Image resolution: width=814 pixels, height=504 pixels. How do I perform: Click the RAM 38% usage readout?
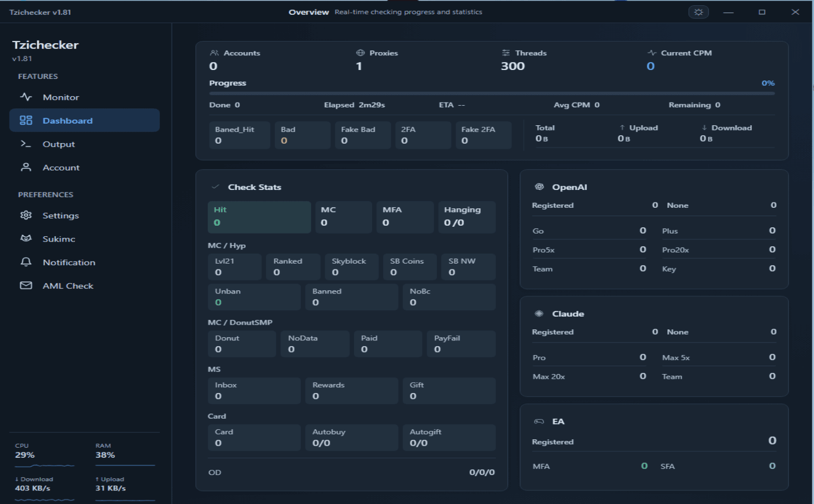(105, 451)
